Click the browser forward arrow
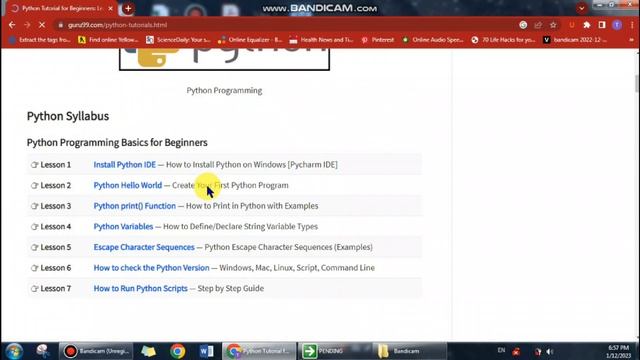The width and height of the screenshot is (640, 360). 27,25
